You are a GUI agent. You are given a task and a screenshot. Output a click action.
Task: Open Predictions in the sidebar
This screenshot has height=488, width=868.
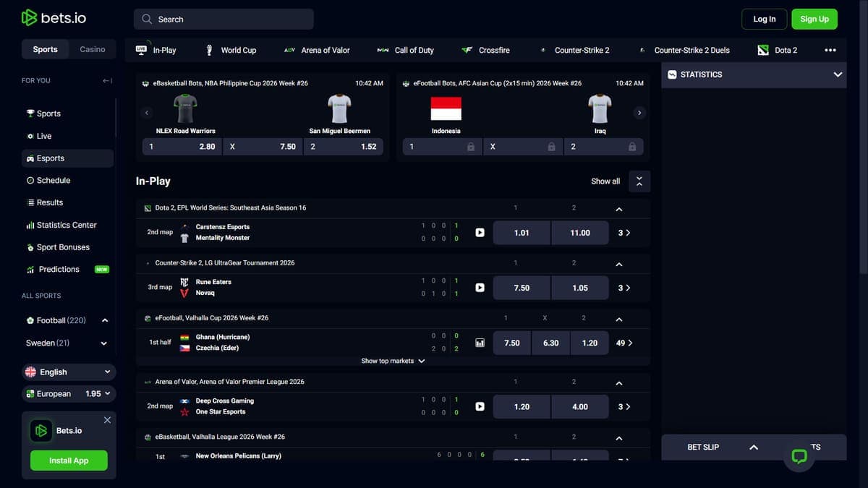click(x=67, y=269)
